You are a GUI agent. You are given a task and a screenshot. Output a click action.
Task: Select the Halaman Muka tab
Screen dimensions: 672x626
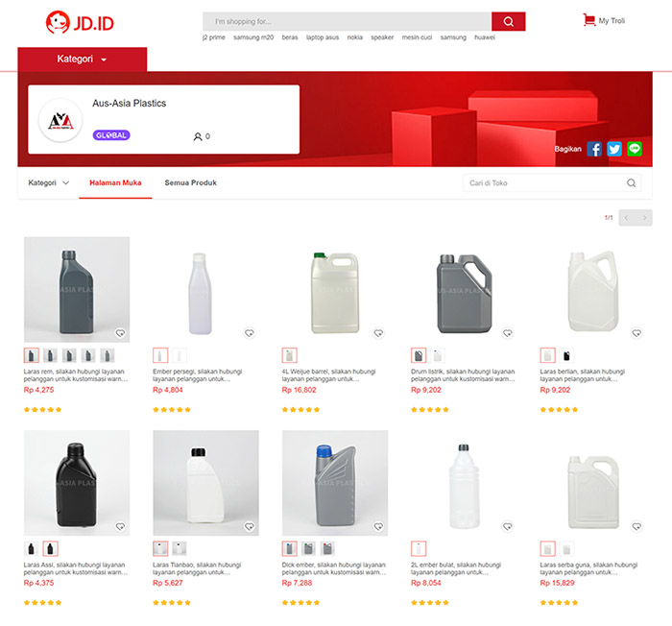point(115,182)
